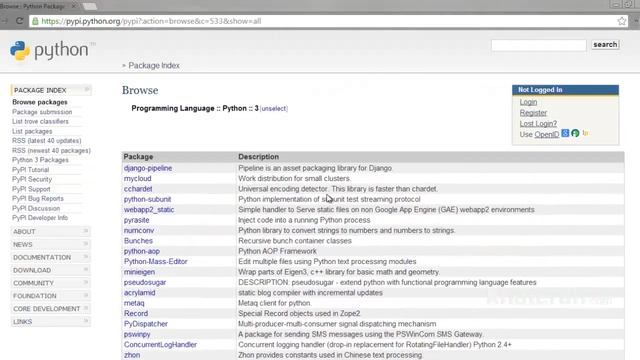
Task: Open the metaq package
Action: 134,303
